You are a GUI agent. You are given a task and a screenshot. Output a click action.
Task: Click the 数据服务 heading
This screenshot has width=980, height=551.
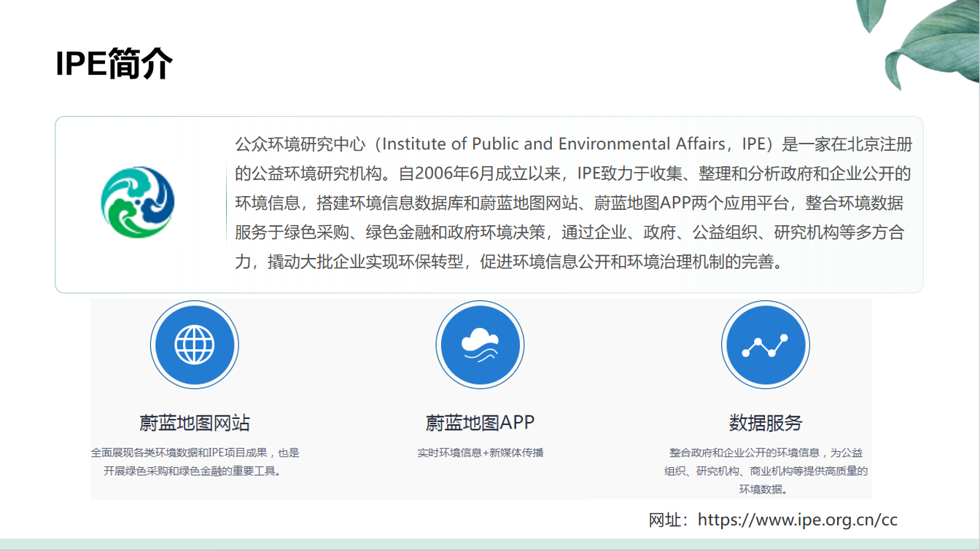[765, 423]
